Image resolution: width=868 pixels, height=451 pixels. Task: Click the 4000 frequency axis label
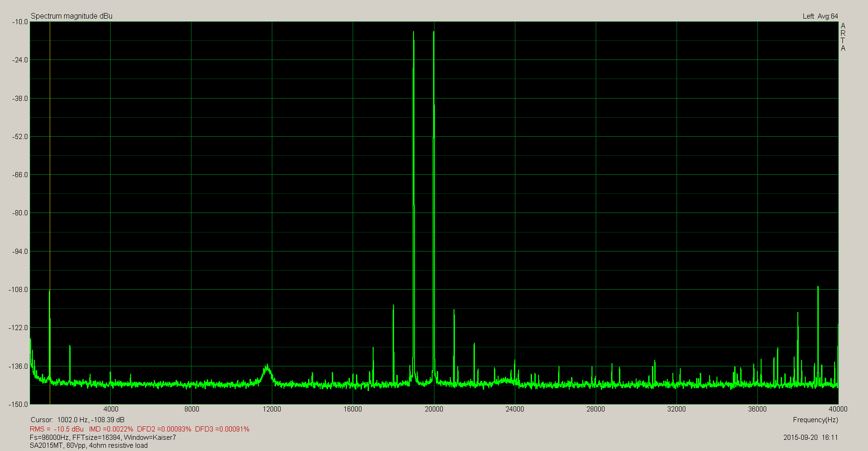111,409
